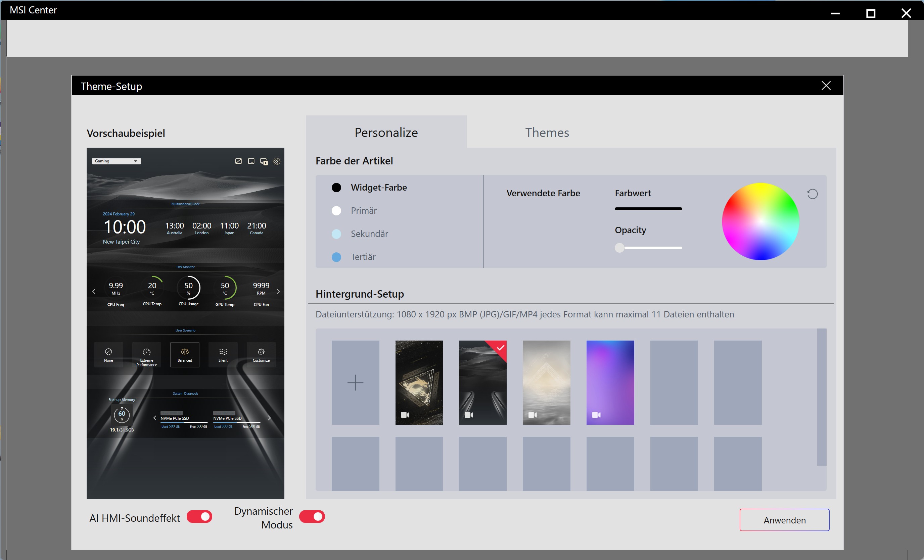Close the Theme-Setup dialog with X

826,86
